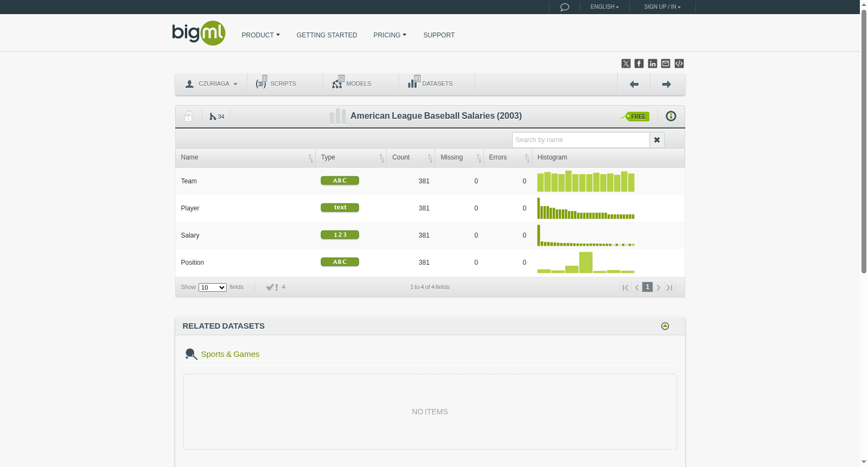The image size is (868, 467).
Task: Switch to the MODELS tab
Action: (361, 84)
